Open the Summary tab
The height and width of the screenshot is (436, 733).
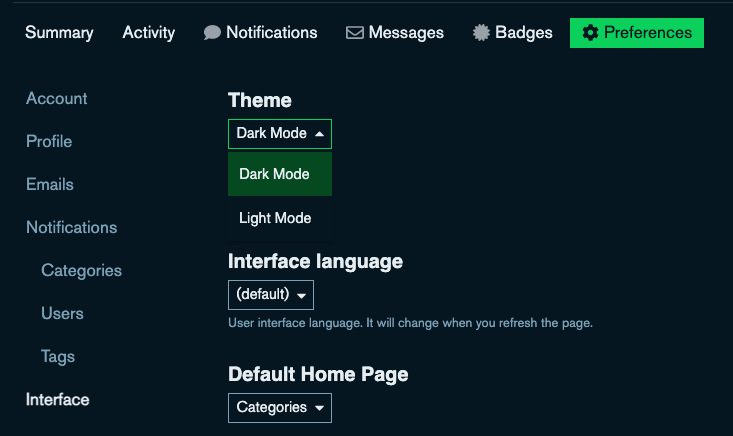[x=59, y=33]
